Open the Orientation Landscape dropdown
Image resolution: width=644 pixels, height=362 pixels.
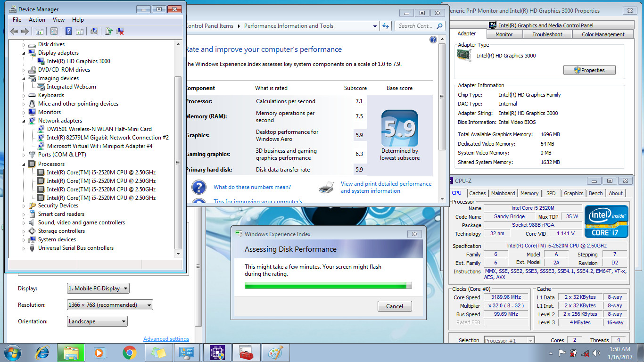[98, 321]
